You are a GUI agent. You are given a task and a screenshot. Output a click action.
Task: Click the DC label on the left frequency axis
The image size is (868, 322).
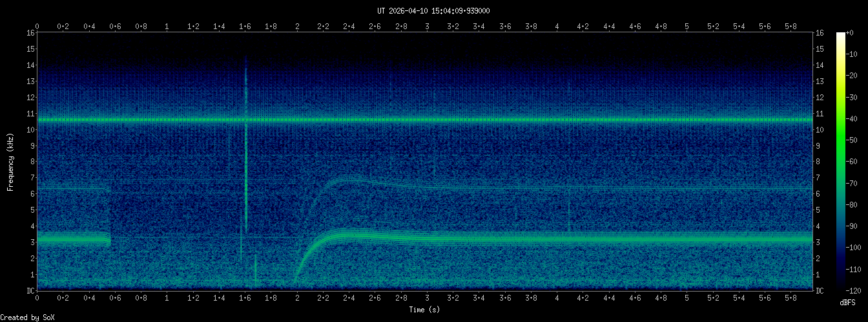pos(30,291)
